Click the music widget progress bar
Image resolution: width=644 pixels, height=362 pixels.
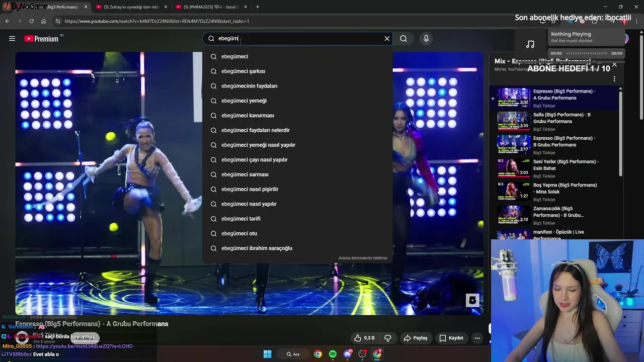pyautogui.click(x=586, y=53)
